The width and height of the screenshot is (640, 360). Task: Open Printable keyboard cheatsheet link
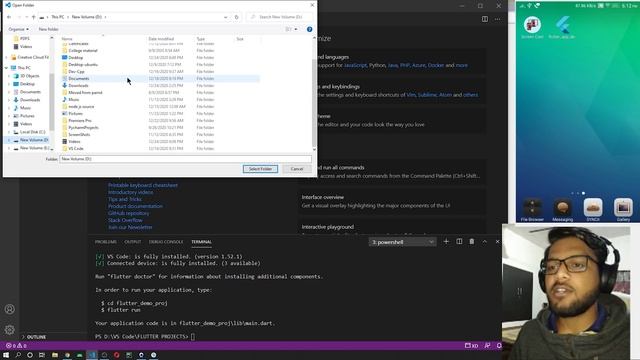pos(143,185)
